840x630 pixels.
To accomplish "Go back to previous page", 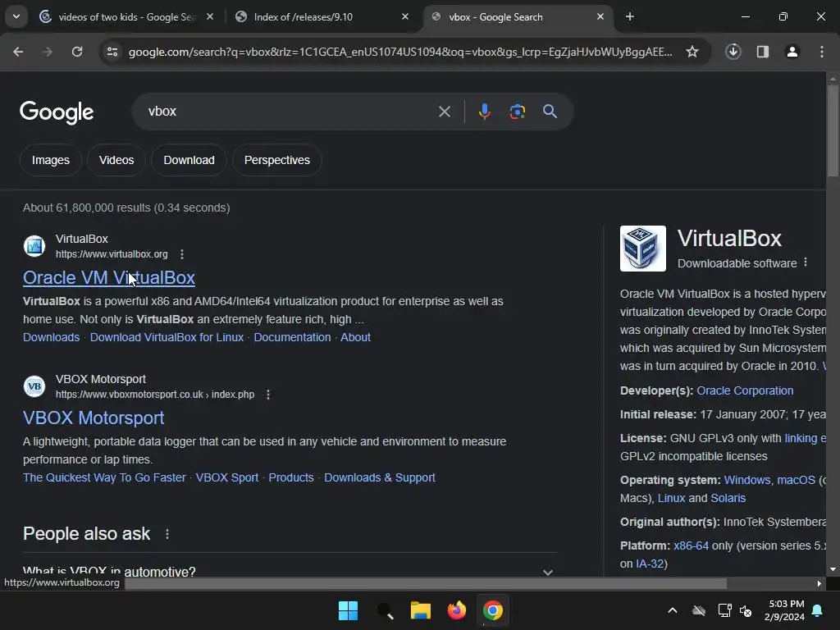I will coord(18,52).
